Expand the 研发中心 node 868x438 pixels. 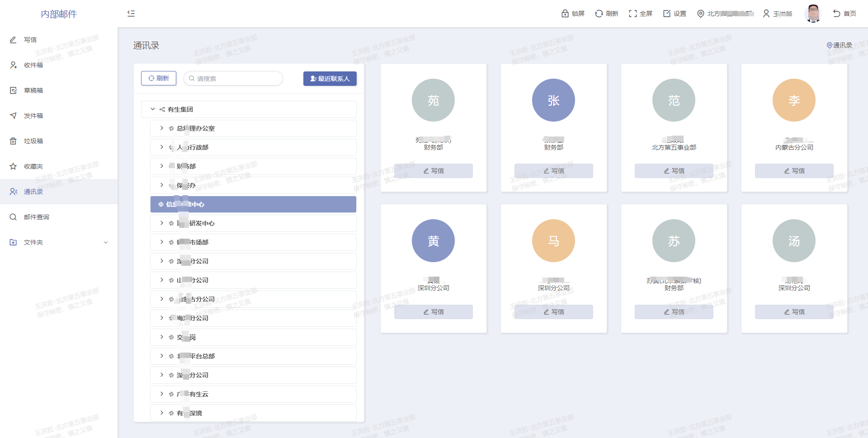tap(161, 223)
